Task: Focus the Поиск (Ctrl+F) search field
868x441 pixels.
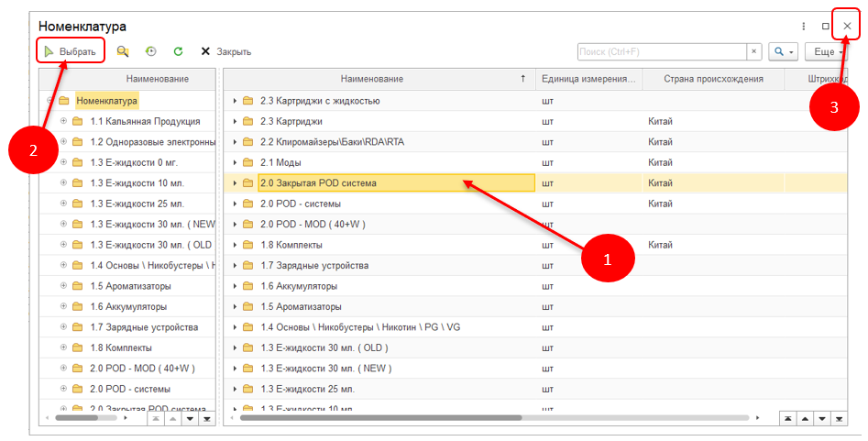Action: coord(662,52)
